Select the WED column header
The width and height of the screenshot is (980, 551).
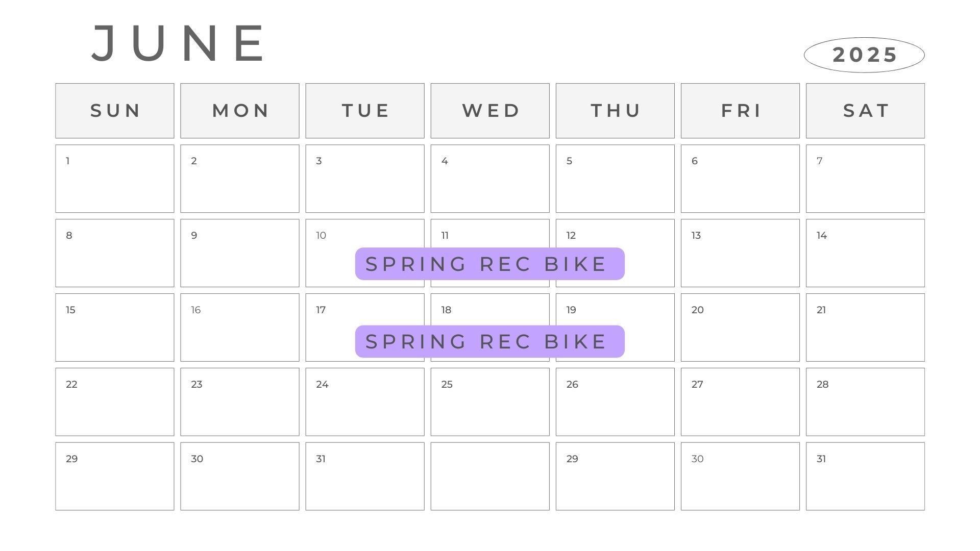[x=490, y=111]
